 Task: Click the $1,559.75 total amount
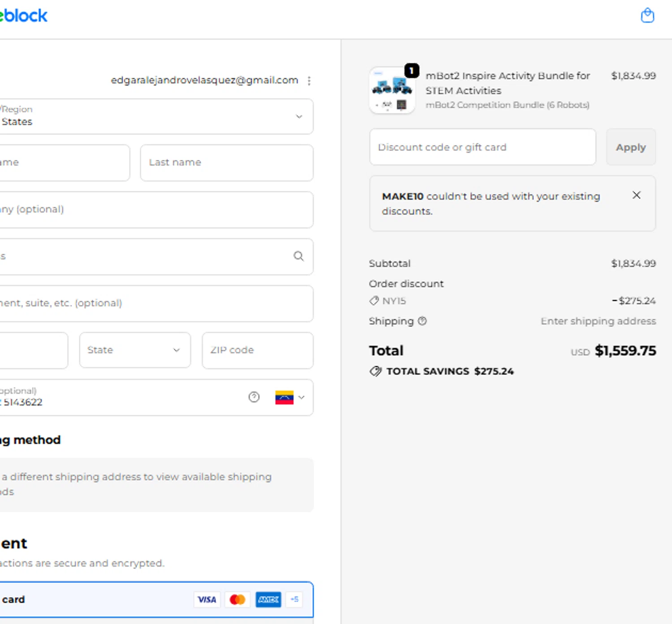tap(625, 351)
